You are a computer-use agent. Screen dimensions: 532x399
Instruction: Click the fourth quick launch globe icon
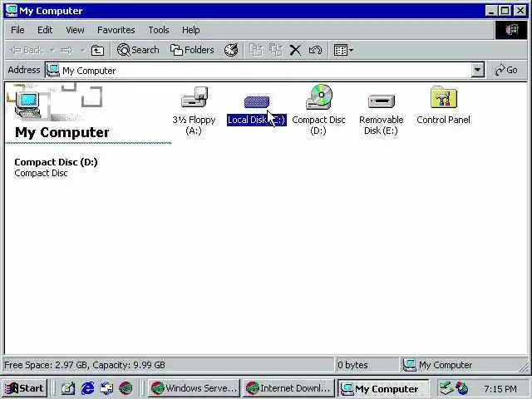[126, 388]
